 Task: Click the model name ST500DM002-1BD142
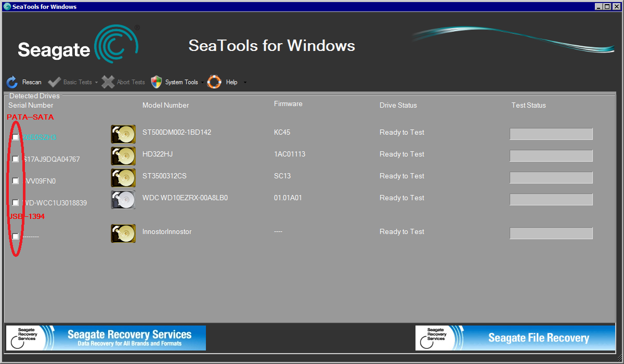(x=177, y=132)
